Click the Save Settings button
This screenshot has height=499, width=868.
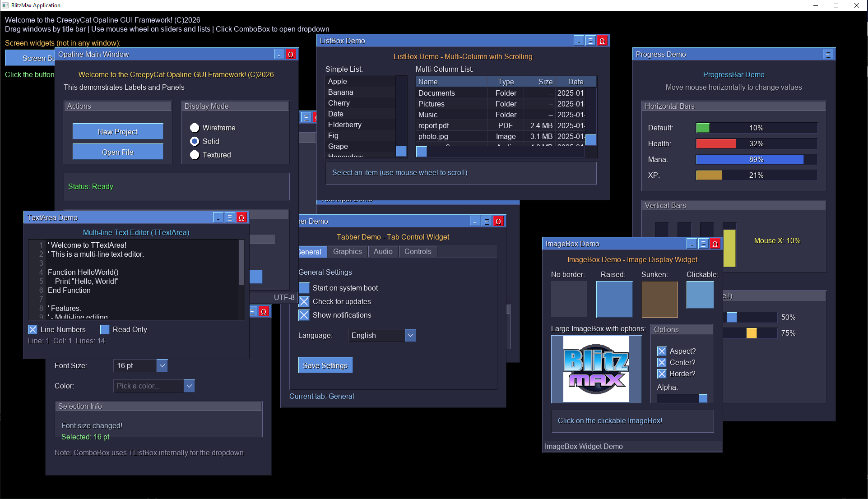pos(325,365)
